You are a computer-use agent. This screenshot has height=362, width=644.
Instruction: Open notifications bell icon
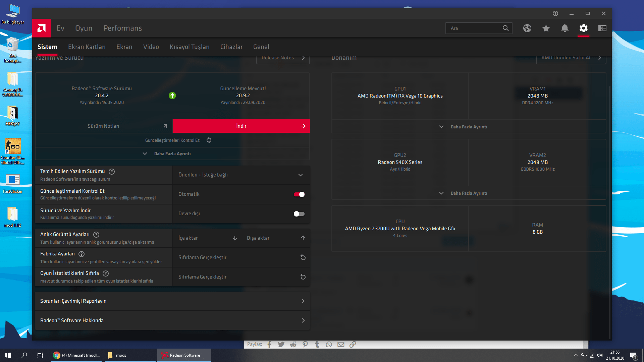tap(565, 28)
